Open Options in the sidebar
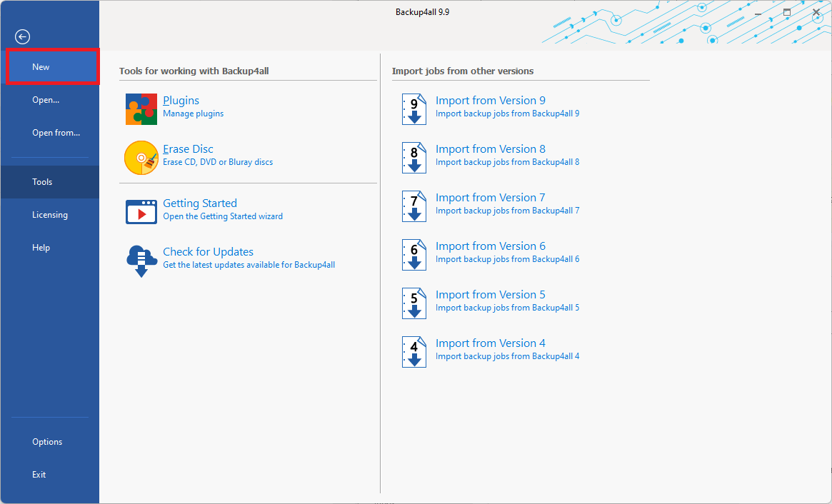Viewport: 832px width, 504px height. (47, 442)
